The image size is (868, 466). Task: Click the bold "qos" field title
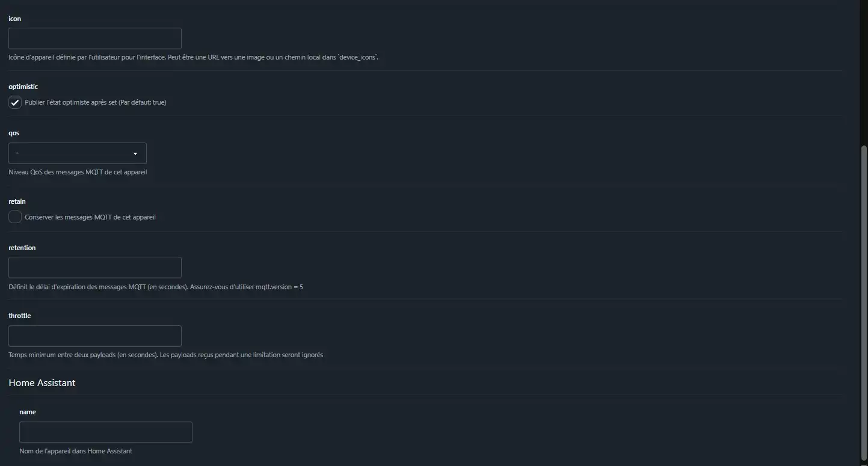coord(14,133)
